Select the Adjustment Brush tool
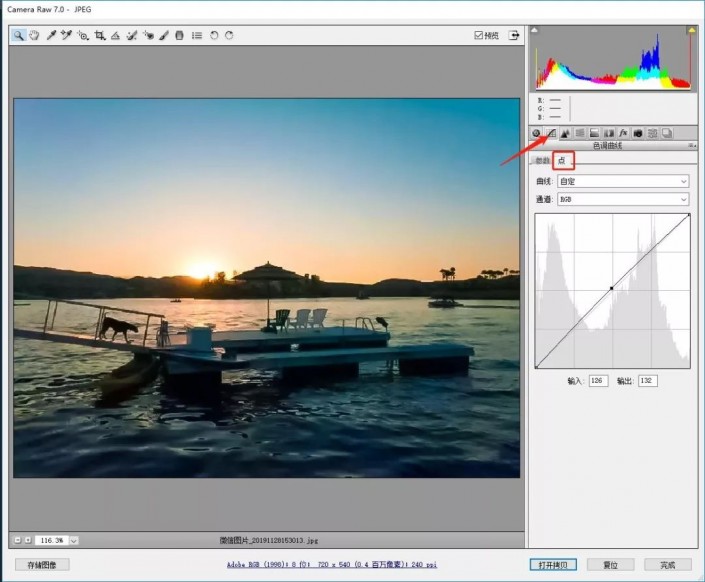The height and width of the screenshot is (582, 705). pos(164,35)
